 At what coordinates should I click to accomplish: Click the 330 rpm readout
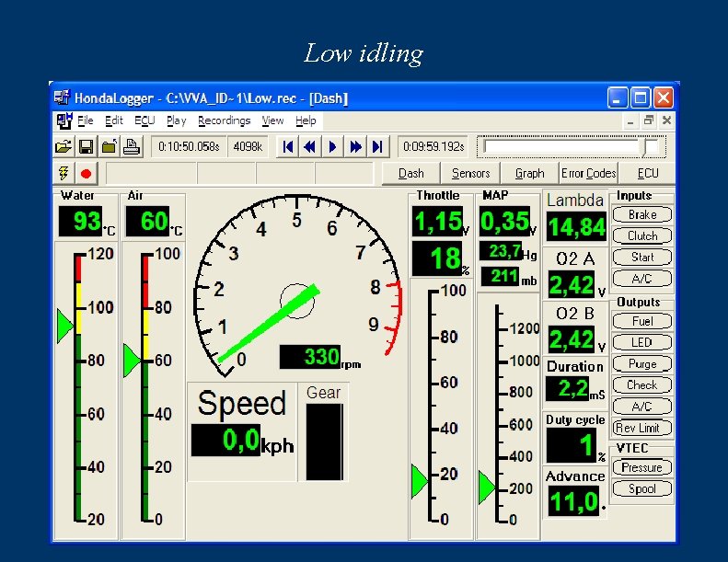point(309,357)
